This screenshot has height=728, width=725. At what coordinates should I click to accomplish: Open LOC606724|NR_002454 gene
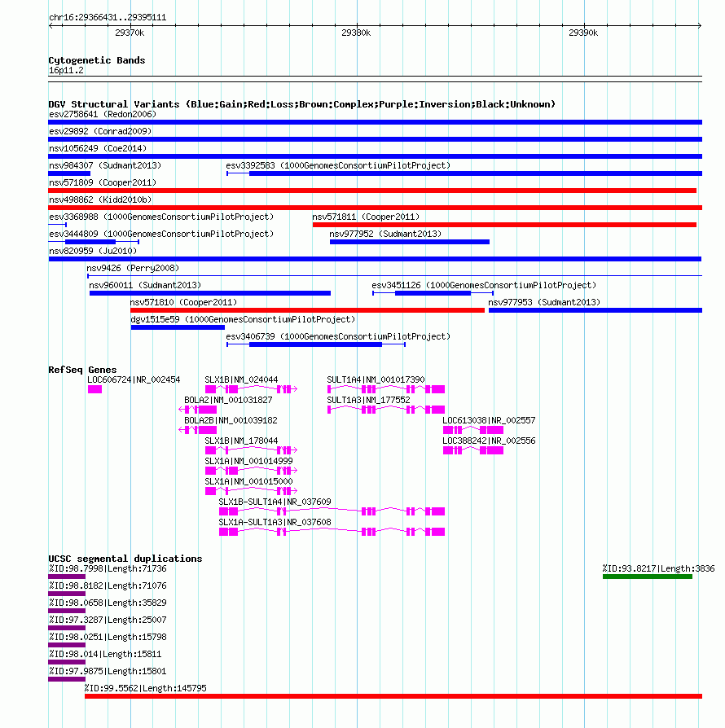click(134, 379)
